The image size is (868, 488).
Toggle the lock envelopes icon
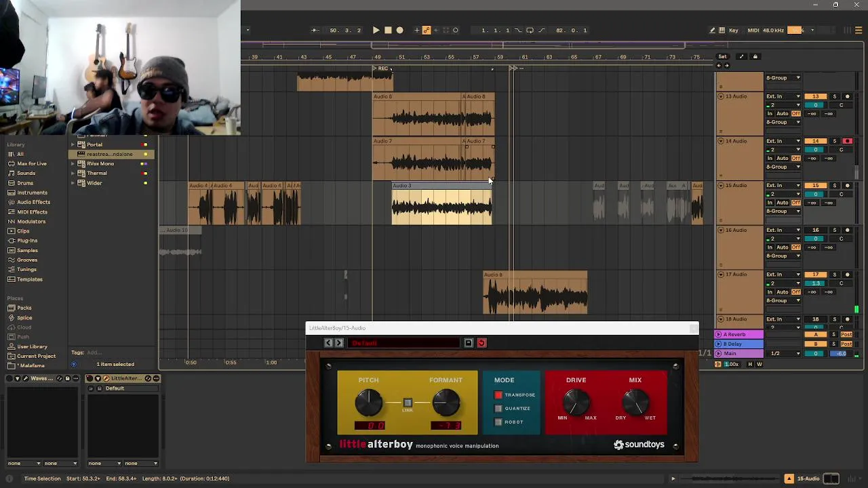click(755, 57)
